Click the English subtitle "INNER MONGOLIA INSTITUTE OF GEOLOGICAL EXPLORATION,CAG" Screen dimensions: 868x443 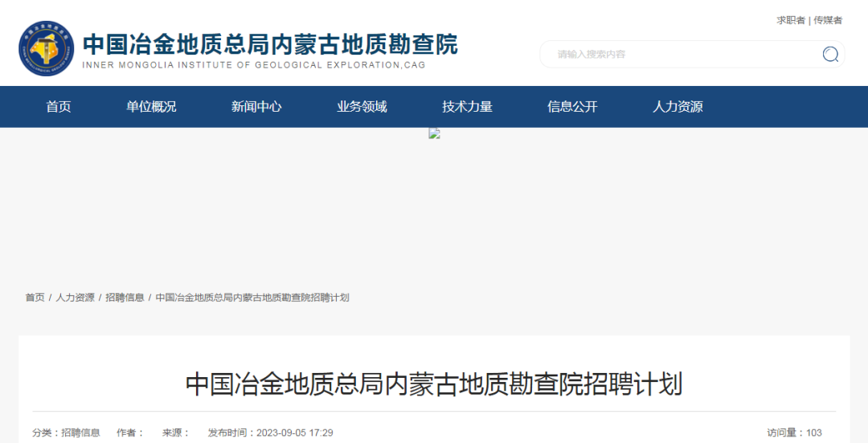pyautogui.click(x=254, y=65)
